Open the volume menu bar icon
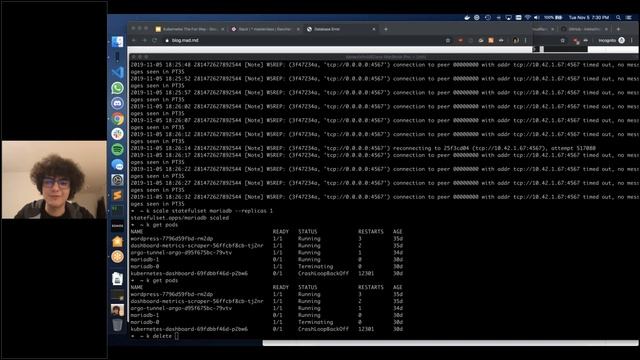Image resolution: width=640 pixels, height=360 pixels. tap(537, 18)
